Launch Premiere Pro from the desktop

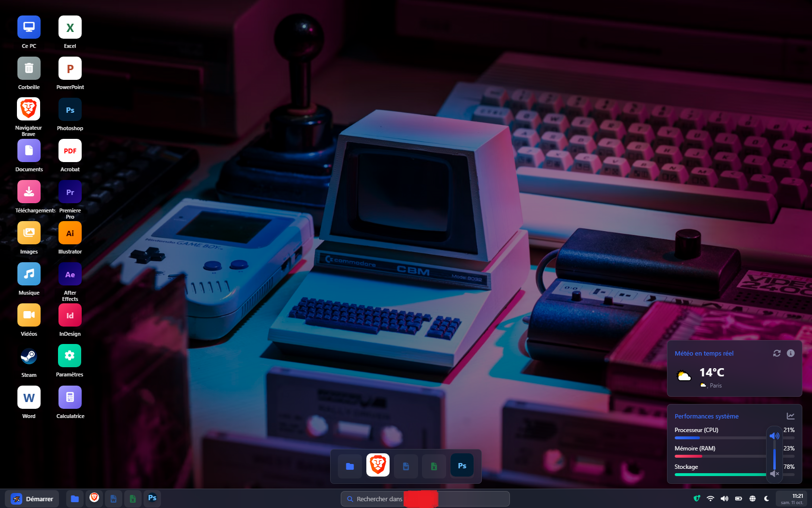coord(70,192)
